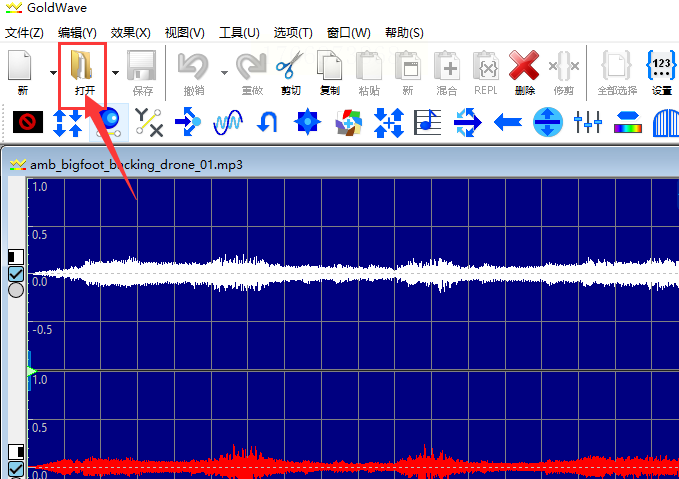Click the blue up-down arrows effect icon
The height and width of the screenshot is (479, 679).
pos(68,123)
